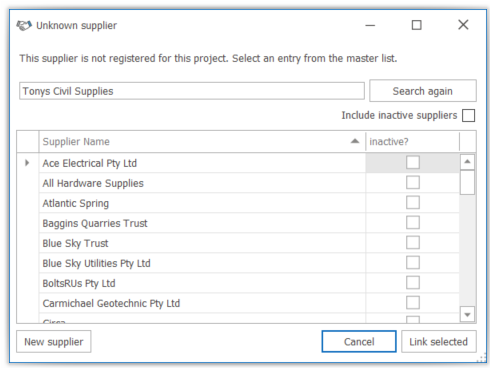The height and width of the screenshot is (368, 490).
Task: Click the Supplier Name sort arrow
Action: [355, 141]
